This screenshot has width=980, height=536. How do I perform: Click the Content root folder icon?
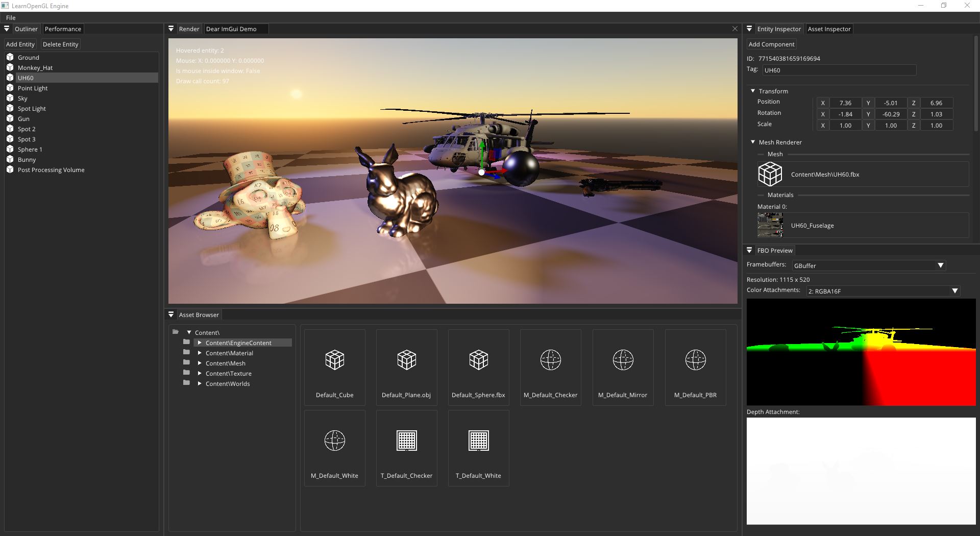[176, 332]
